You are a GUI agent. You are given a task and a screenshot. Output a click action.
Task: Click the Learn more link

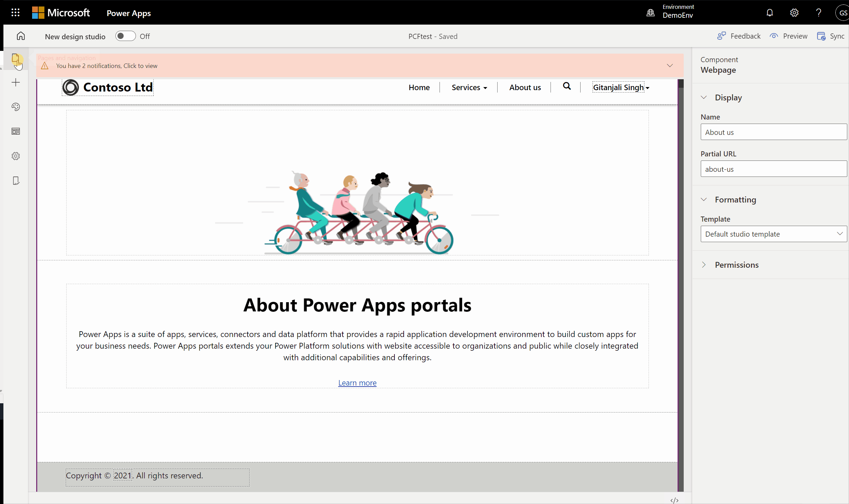click(x=357, y=383)
